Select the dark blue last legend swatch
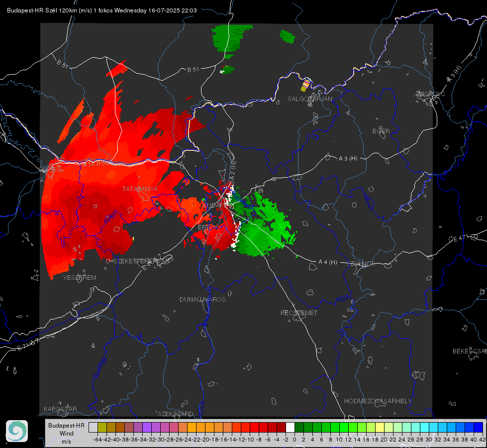 click(x=479, y=427)
